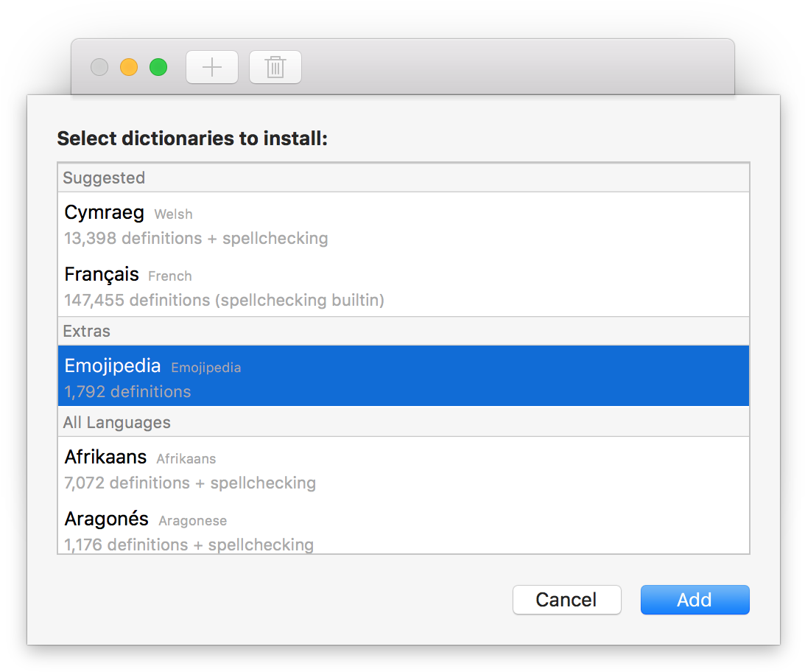Click the Cancel button
This screenshot has width=805, height=672.
[567, 600]
